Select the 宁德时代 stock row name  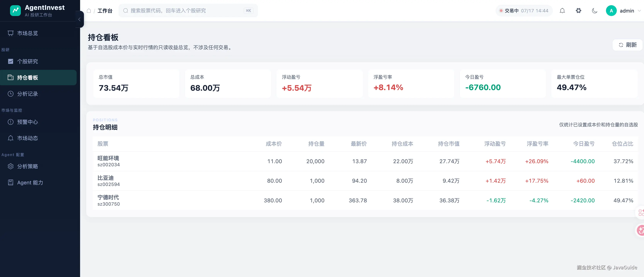tap(108, 197)
